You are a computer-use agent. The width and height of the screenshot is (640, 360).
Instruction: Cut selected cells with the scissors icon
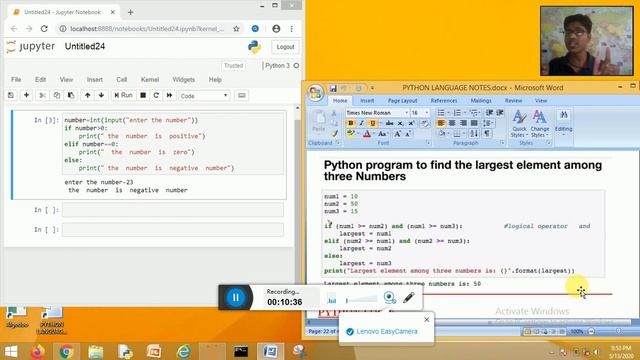click(x=42, y=96)
